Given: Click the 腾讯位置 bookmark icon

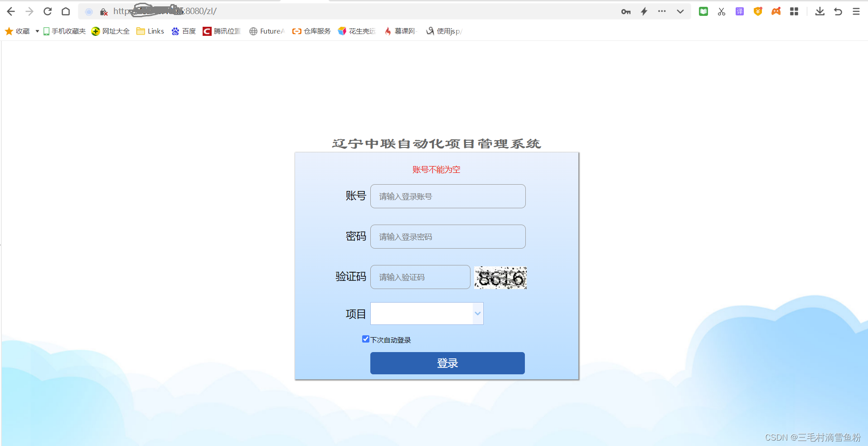Looking at the screenshot, I should point(208,31).
